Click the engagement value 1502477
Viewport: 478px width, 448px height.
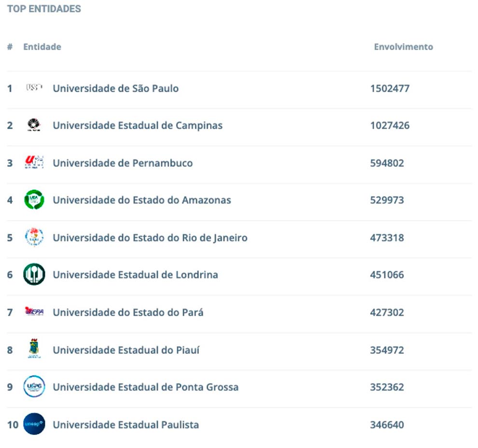coord(390,88)
